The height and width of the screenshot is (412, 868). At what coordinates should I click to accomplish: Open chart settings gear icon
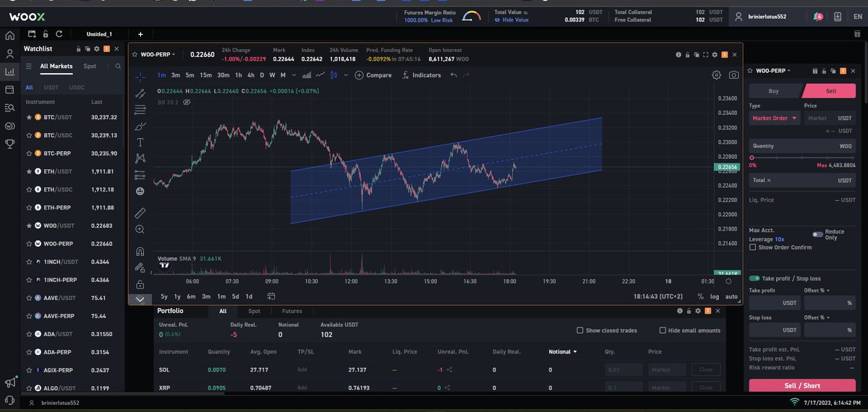(716, 75)
